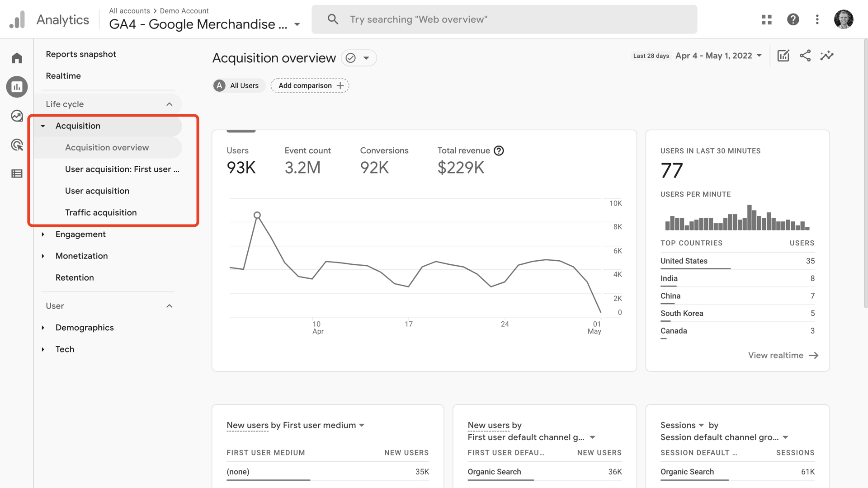
Task: Open Insights with the sparkle chart icon
Action: coord(827,56)
